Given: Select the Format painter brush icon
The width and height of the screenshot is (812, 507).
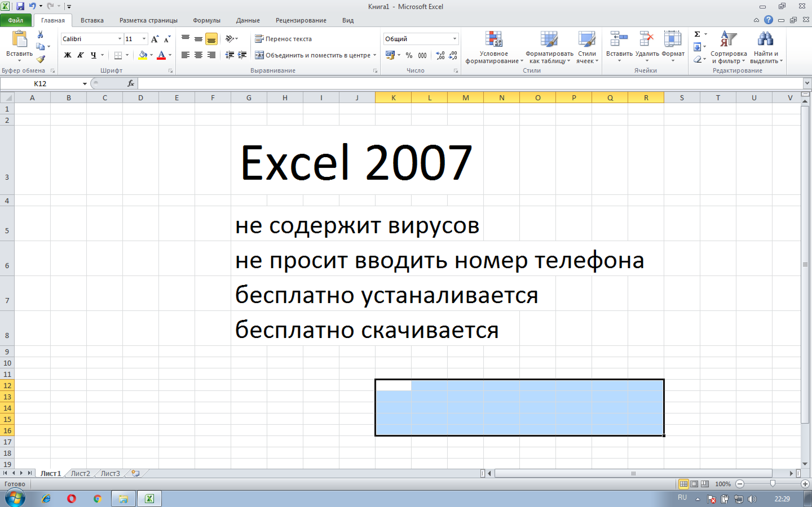Looking at the screenshot, I should pos(40,60).
